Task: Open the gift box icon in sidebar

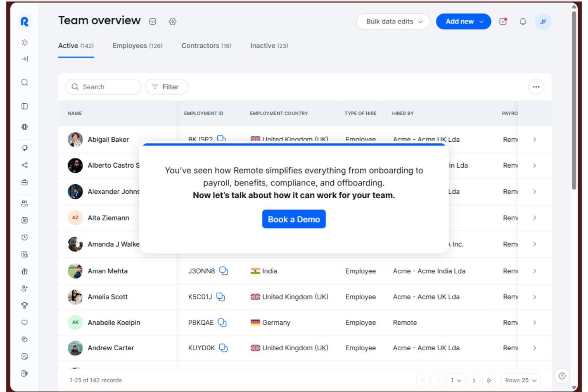Action: point(25,271)
